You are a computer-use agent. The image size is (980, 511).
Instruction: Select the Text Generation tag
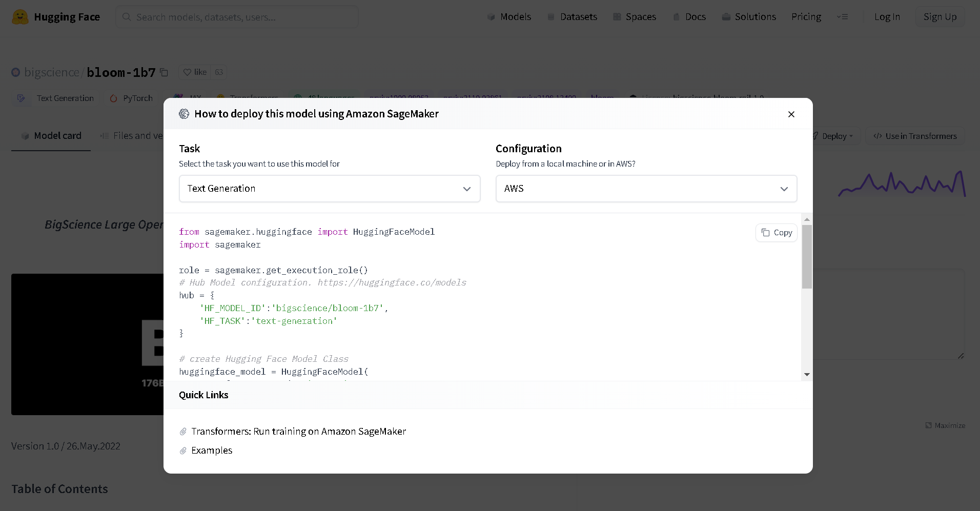click(55, 98)
